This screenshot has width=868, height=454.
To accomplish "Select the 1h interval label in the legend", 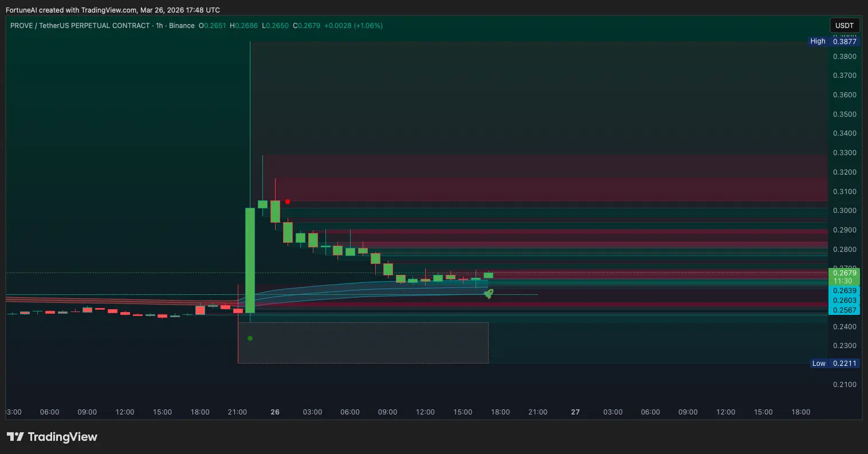I will (x=160, y=26).
